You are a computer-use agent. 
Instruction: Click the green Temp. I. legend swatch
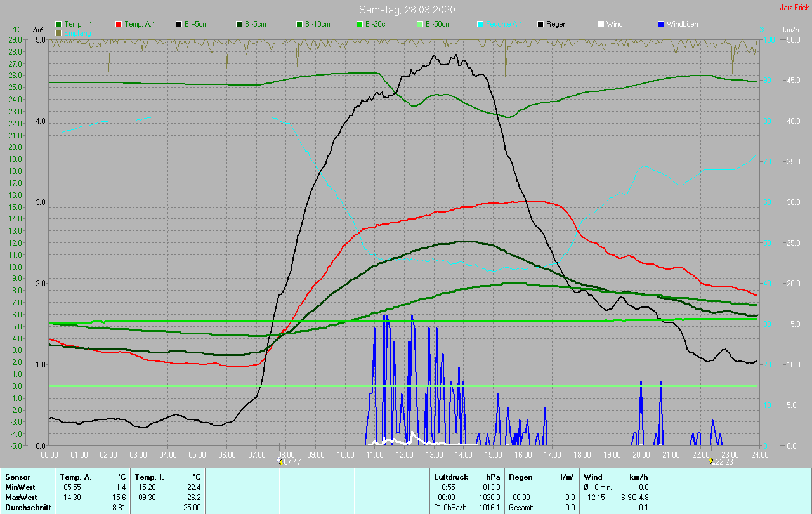(58, 24)
